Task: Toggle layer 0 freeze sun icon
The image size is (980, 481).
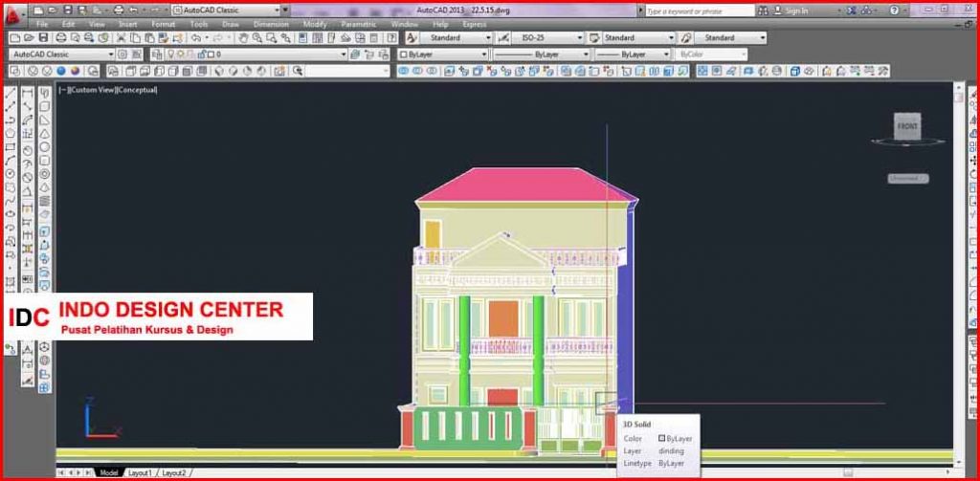Action: pos(180,55)
